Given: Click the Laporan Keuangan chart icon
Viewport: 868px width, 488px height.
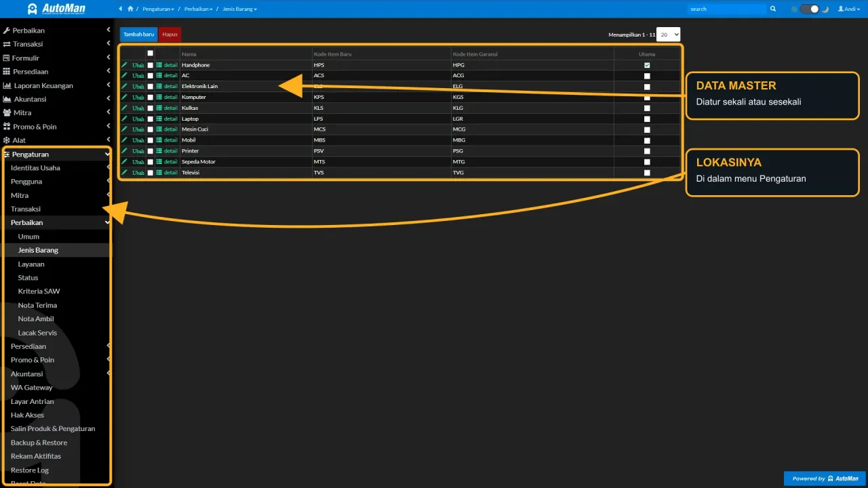Looking at the screenshot, I should point(7,85).
